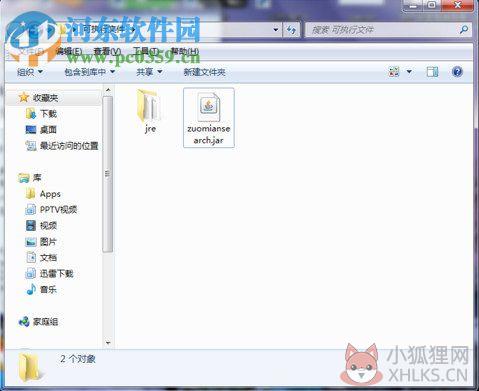The image size is (479, 391).
Task: Open the 共享 dropdown
Action: click(149, 72)
